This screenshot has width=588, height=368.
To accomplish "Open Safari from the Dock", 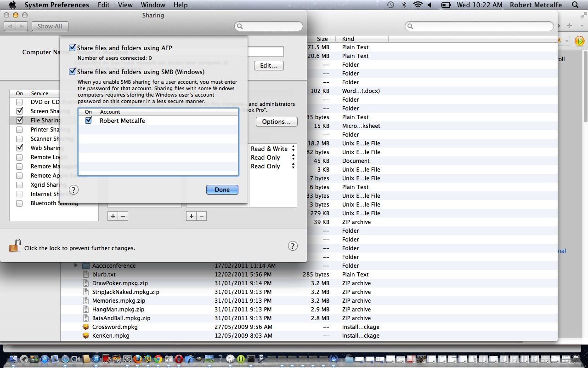I will click(65, 359).
